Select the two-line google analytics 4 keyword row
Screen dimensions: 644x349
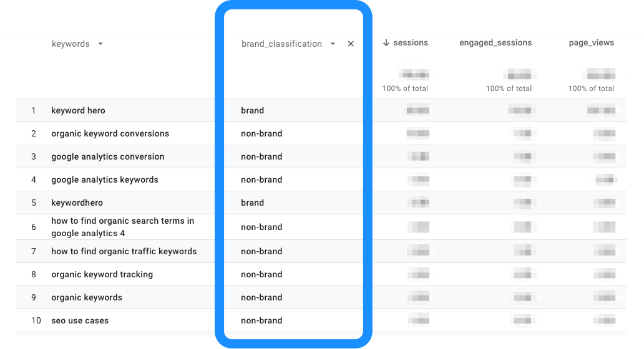tap(321, 227)
